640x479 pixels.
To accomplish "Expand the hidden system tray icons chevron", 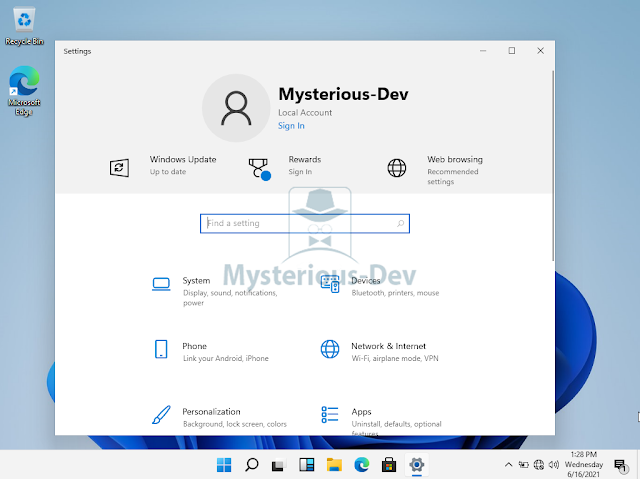I will pyautogui.click(x=509, y=465).
